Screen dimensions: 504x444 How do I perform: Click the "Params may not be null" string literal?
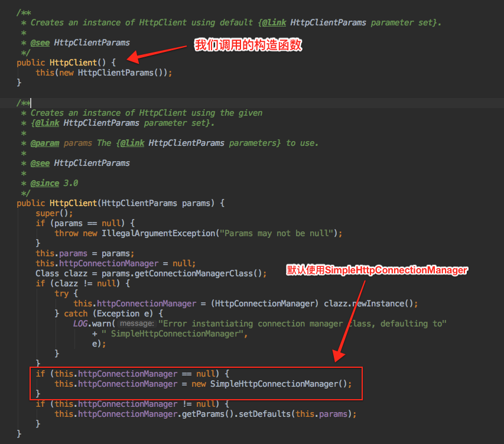[x=276, y=233]
